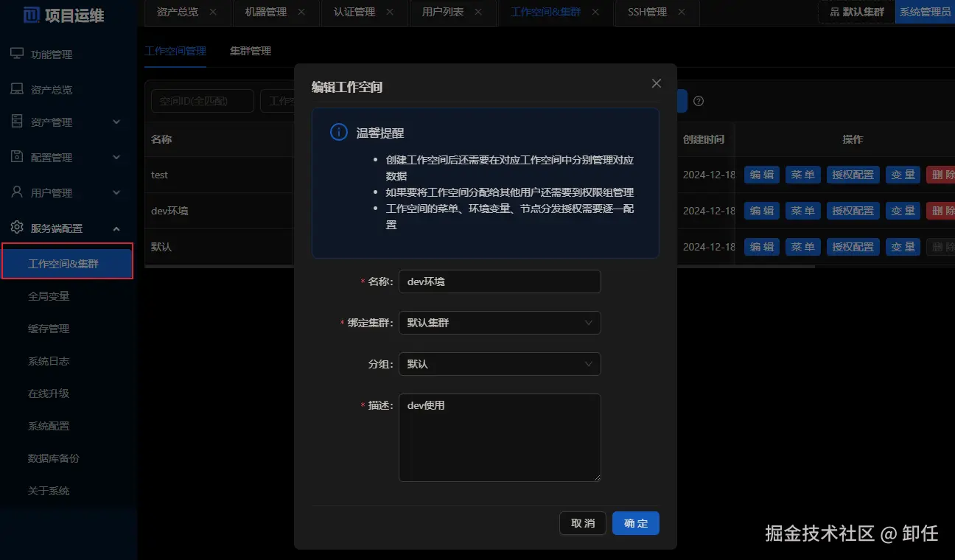Open 功能管理 monitor icon in sidebar

click(16, 54)
